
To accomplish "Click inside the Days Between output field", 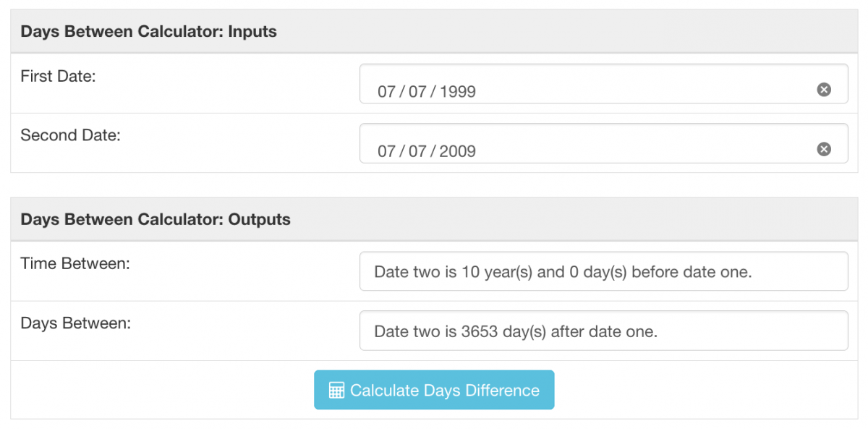I will pyautogui.click(x=604, y=330).
